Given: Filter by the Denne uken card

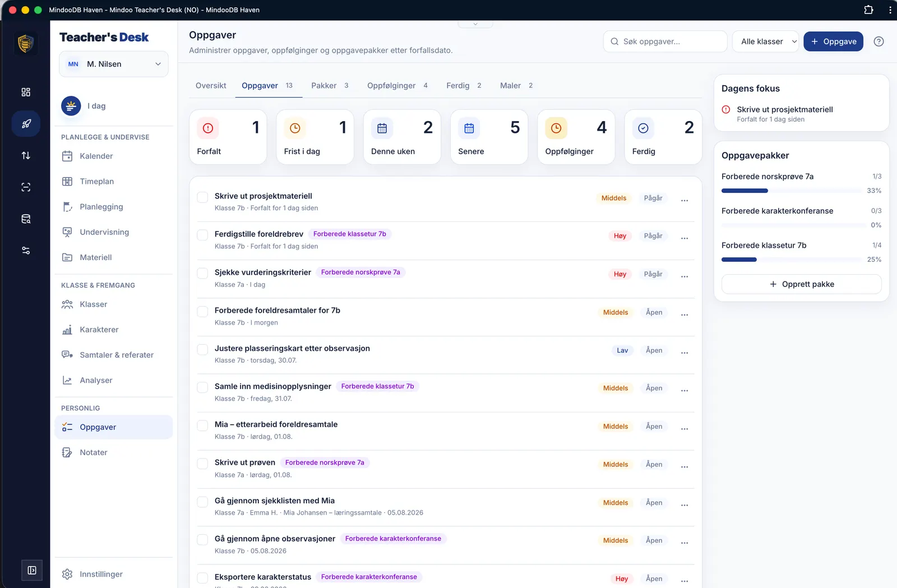Looking at the screenshot, I should pyautogui.click(x=402, y=137).
